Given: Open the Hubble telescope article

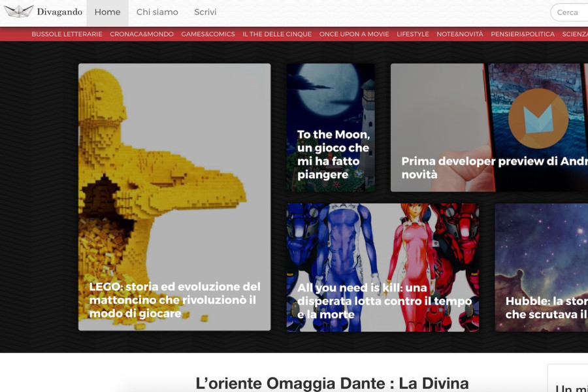Looking at the screenshot, I should point(542,267).
